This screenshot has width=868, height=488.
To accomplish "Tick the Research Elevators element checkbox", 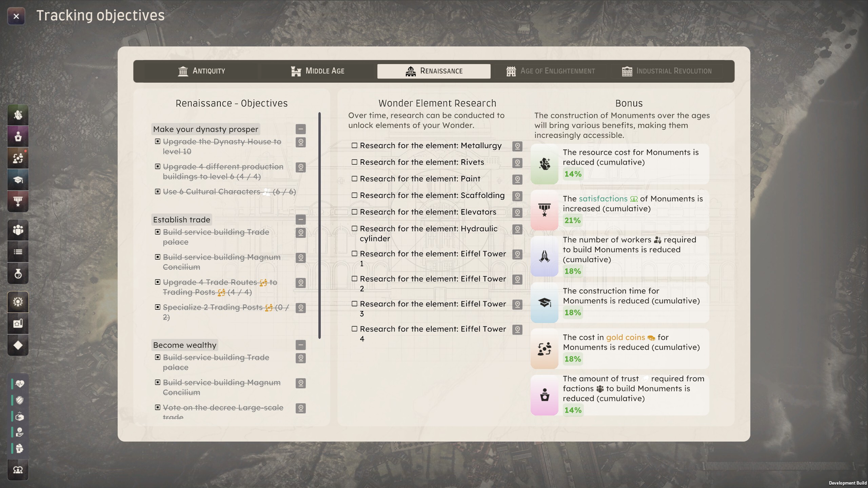I will click(x=354, y=212).
